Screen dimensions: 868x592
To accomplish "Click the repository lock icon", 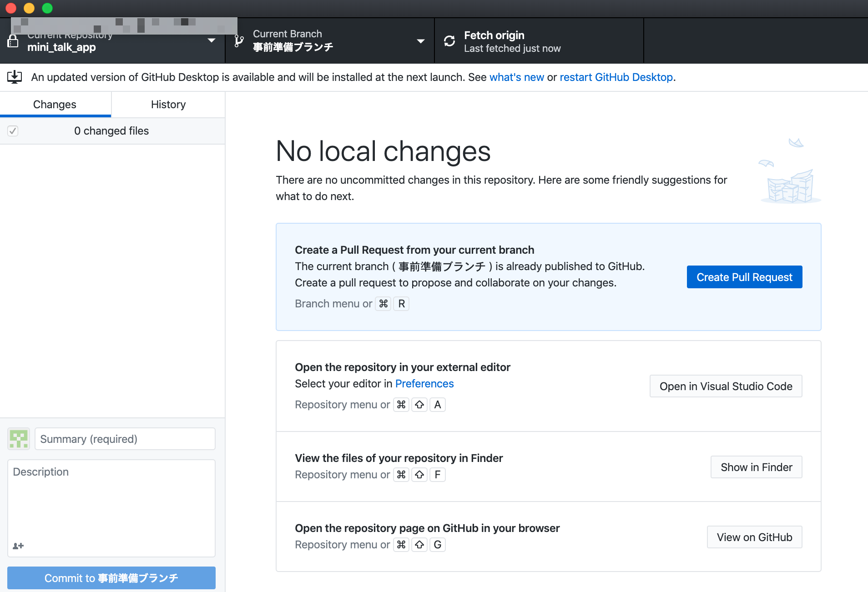I will click(13, 42).
